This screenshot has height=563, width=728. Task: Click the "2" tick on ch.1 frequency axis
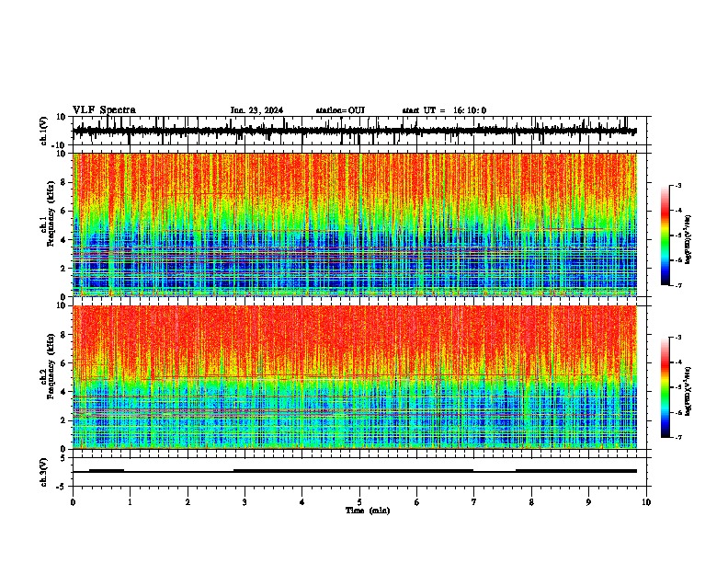point(64,269)
